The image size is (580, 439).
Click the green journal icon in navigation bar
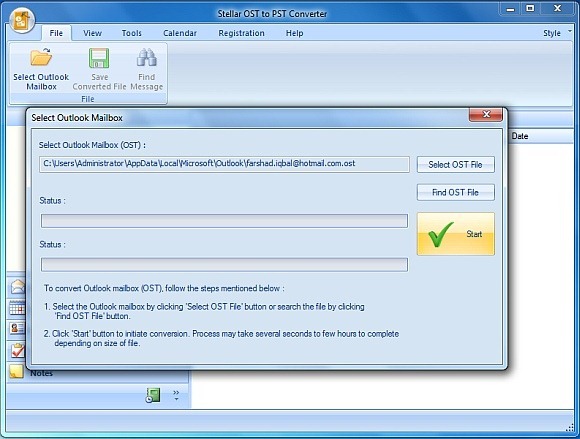coord(153,395)
